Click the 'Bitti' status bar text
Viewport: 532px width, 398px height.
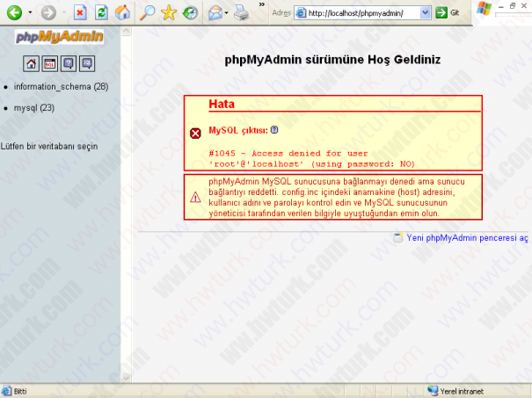click(x=20, y=391)
